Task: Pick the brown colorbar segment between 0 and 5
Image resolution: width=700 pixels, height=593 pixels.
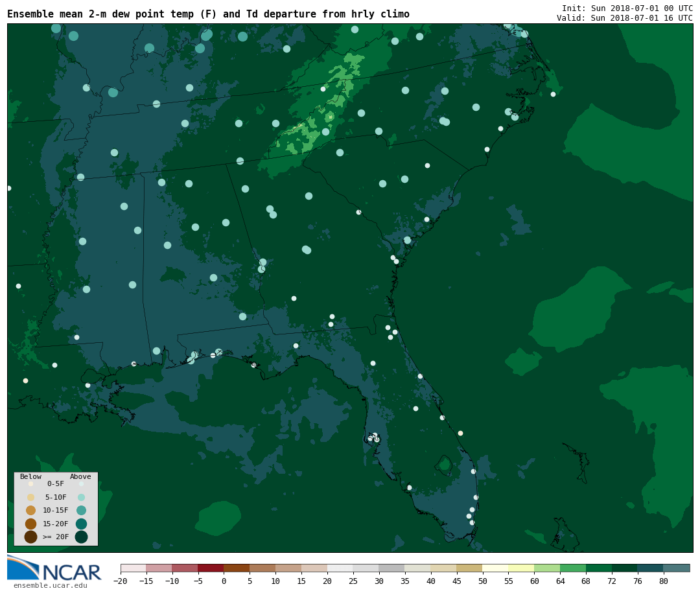Action: coord(237,568)
